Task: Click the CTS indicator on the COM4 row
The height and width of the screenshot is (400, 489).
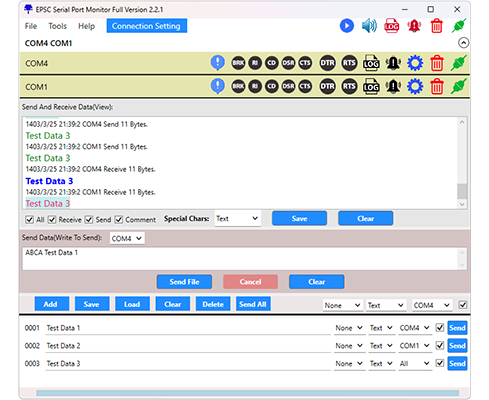Action: (305, 63)
